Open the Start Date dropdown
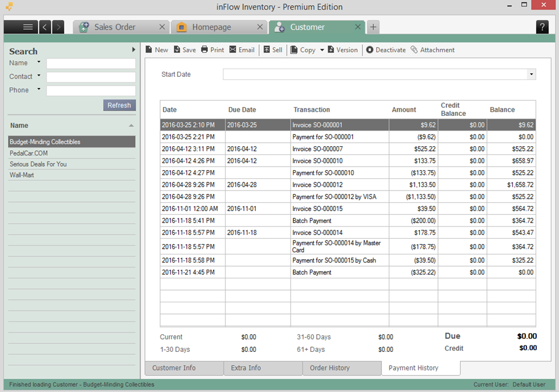The width and height of the screenshot is (559, 392). (x=531, y=74)
